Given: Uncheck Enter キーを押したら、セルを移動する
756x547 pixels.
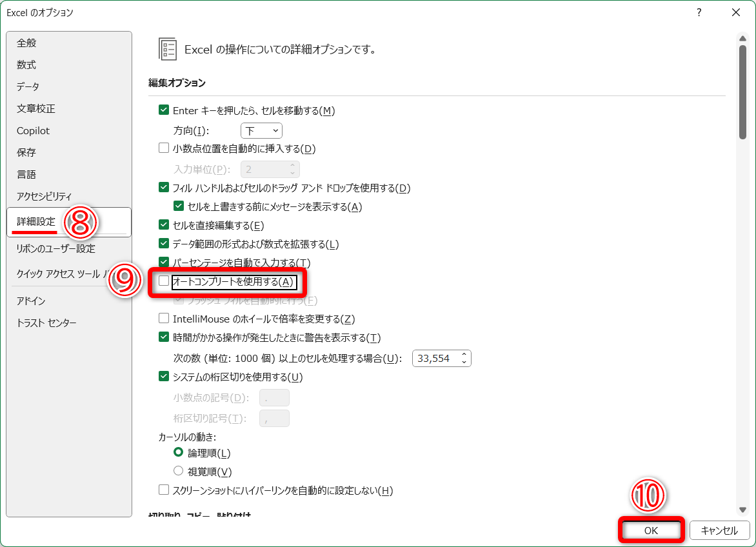Looking at the screenshot, I should pos(164,110).
